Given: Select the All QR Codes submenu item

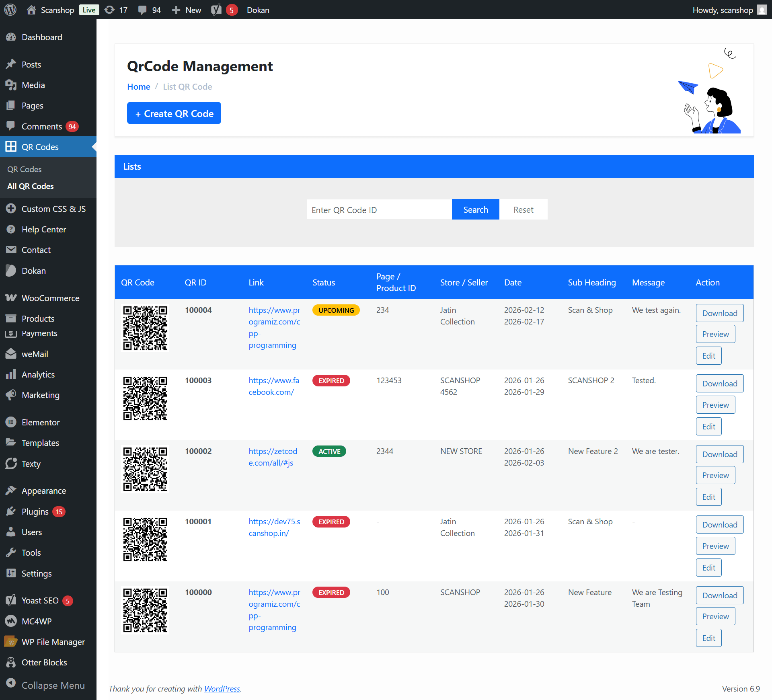Looking at the screenshot, I should coord(31,186).
